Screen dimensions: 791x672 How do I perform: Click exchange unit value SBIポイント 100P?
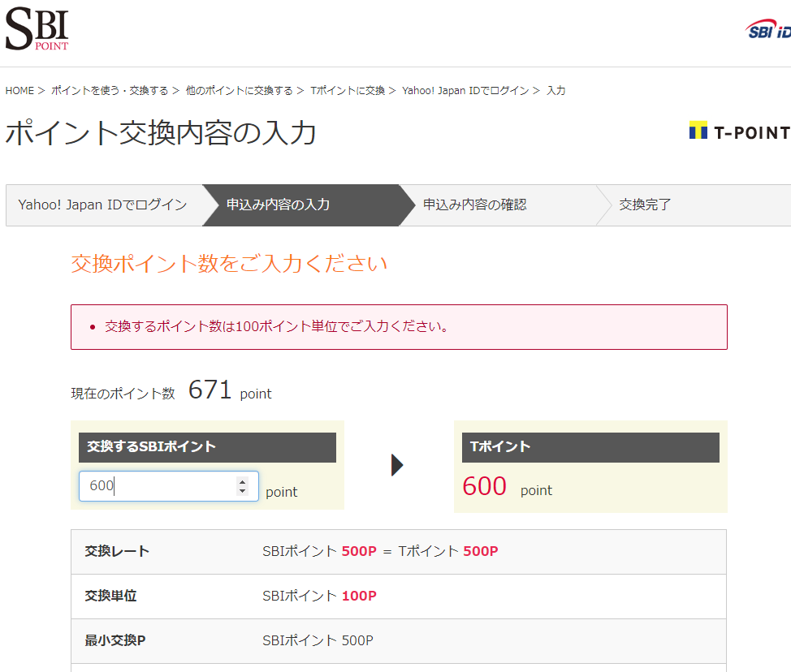pos(319,596)
